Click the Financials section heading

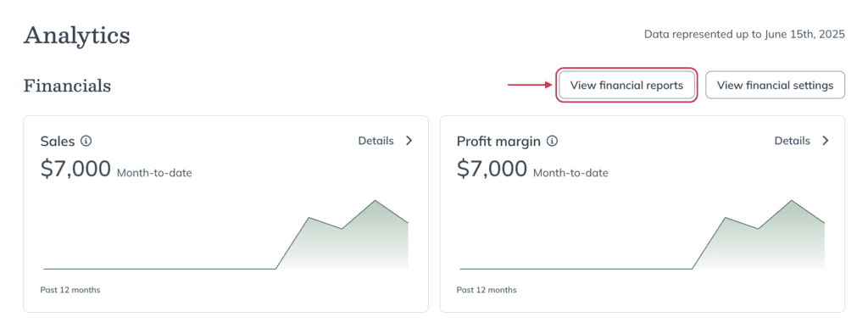tap(67, 86)
